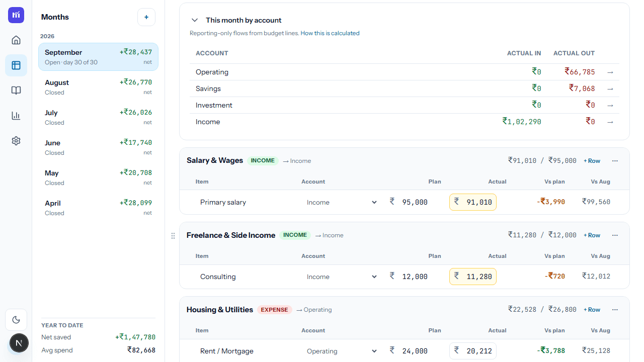Open Salary & Wages more options menu

[615, 161]
